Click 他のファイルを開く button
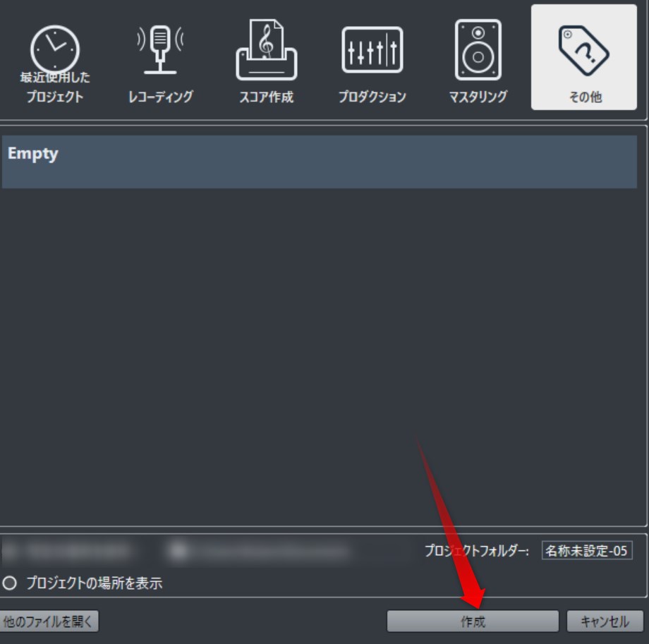The width and height of the screenshot is (649, 644). 49,621
